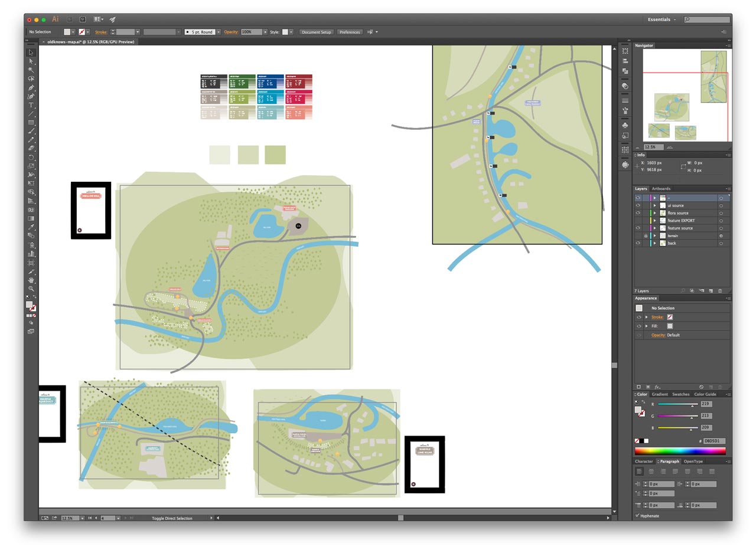The image size is (756, 553).
Task: Open the Swatches tab
Action: [680, 394]
